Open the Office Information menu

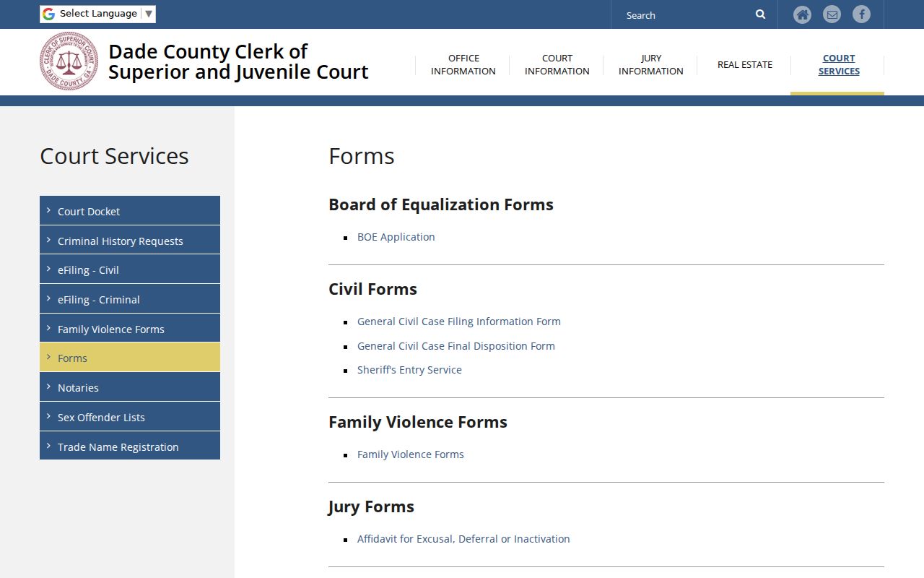point(463,64)
